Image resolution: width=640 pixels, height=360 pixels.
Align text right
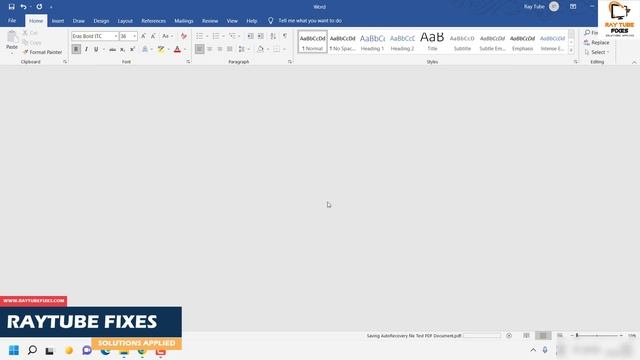[220, 49]
